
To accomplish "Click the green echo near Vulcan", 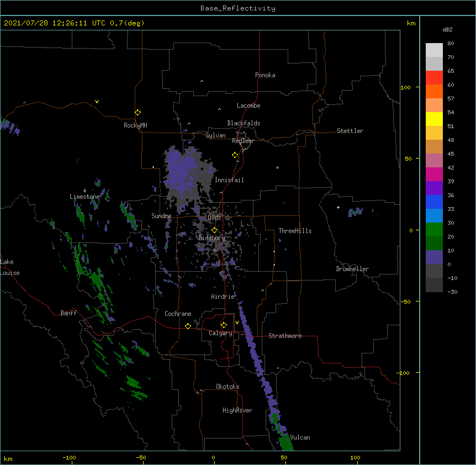I will [x=285, y=442].
